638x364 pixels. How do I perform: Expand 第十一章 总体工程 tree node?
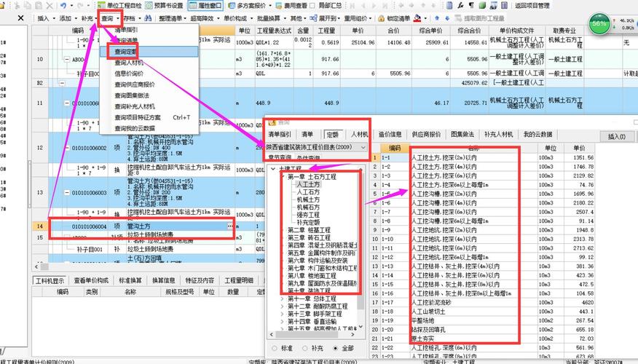(282, 298)
